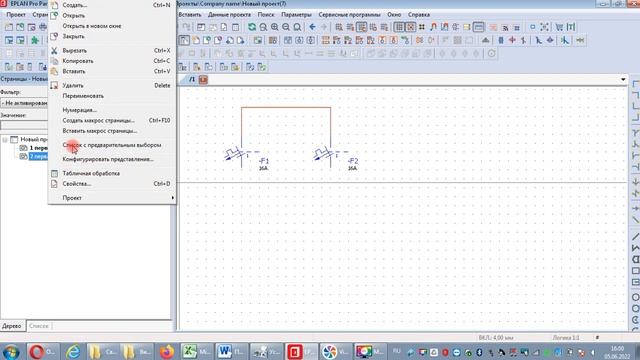Click the green refresh/redraw toolbar icon
640x360 pixels.
click(x=252, y=27)
